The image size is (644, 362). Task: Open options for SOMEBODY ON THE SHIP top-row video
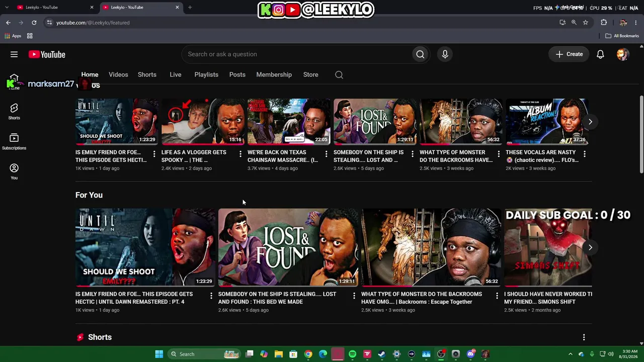click(x=412, y=154)
